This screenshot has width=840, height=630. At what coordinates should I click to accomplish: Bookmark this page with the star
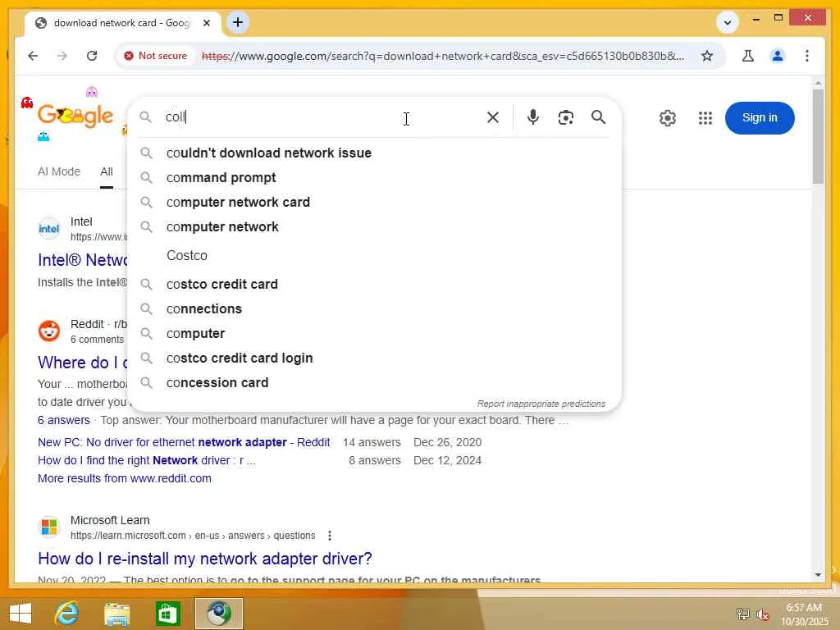(707, 56)
